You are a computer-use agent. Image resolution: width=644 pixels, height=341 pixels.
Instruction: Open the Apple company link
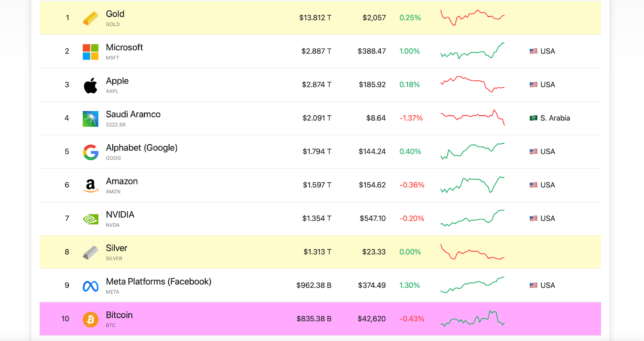tap(117, 81)
